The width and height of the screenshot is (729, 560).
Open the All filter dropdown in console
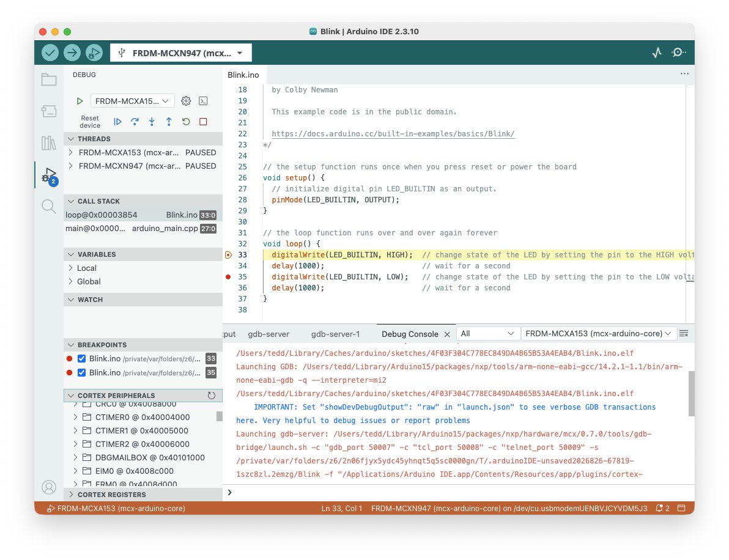487,334
